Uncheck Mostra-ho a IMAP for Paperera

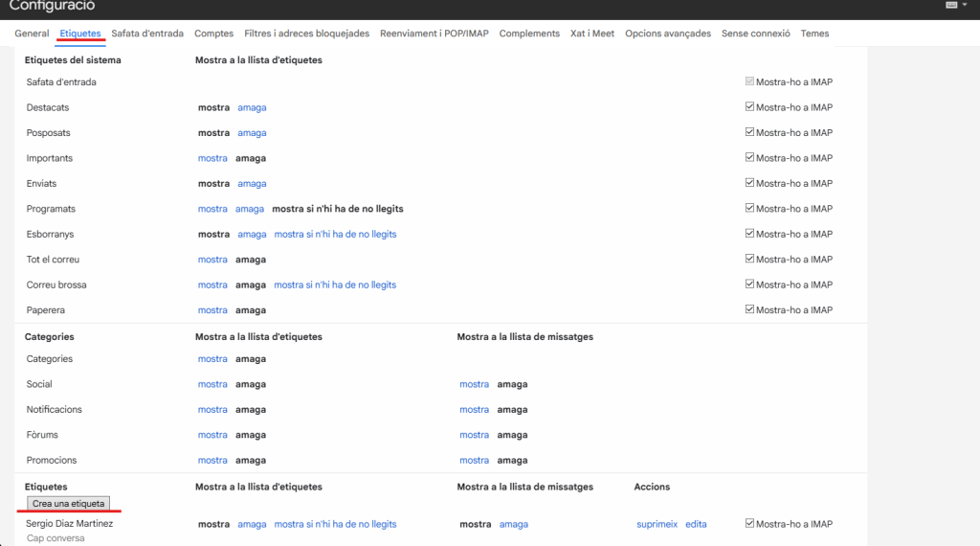click(x=750, y=309)
